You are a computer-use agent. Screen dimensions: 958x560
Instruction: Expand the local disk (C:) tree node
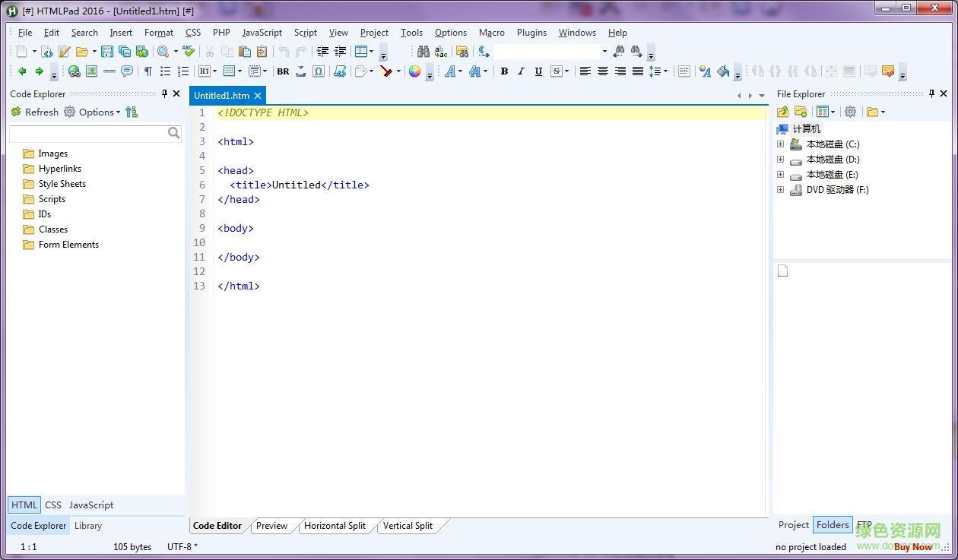780,144
